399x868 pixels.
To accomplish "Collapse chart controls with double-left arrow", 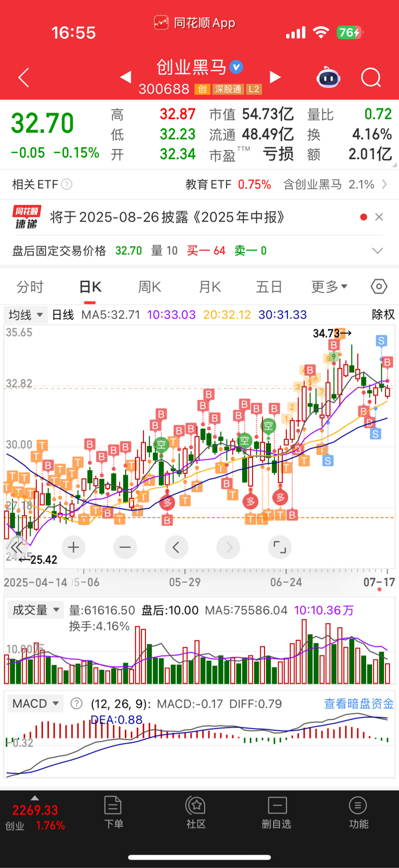I will [17, 547].
